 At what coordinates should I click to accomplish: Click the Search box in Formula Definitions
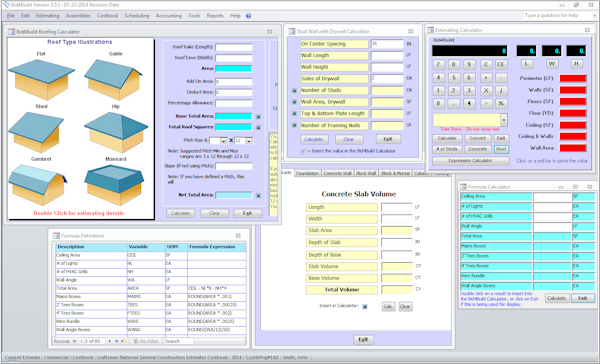point(178,341)
